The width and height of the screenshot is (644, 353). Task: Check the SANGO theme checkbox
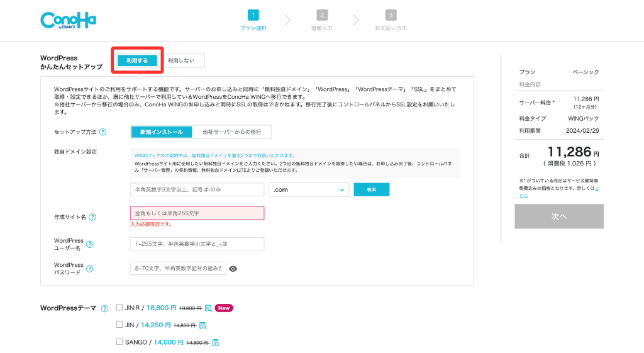[x=119, y=342]
